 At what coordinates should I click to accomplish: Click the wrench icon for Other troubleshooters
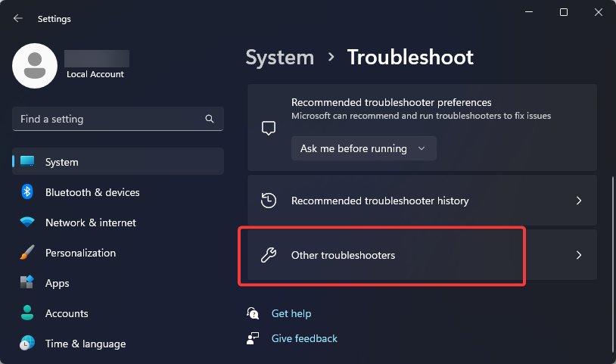coord(269,255)
